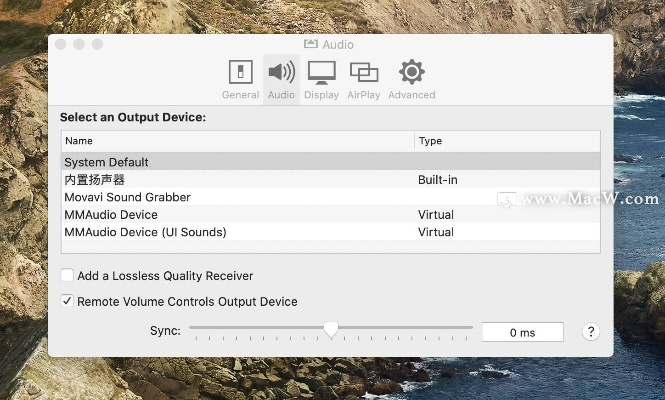This screenshot has width=665, height=400.
Task: Minimize the Audio preferences window
Action: click(x=79, y=44)
